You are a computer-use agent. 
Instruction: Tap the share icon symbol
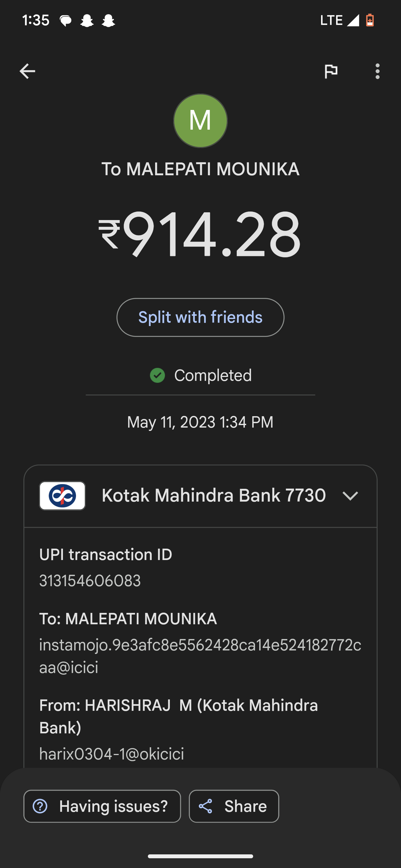click(x=206, y=806)
